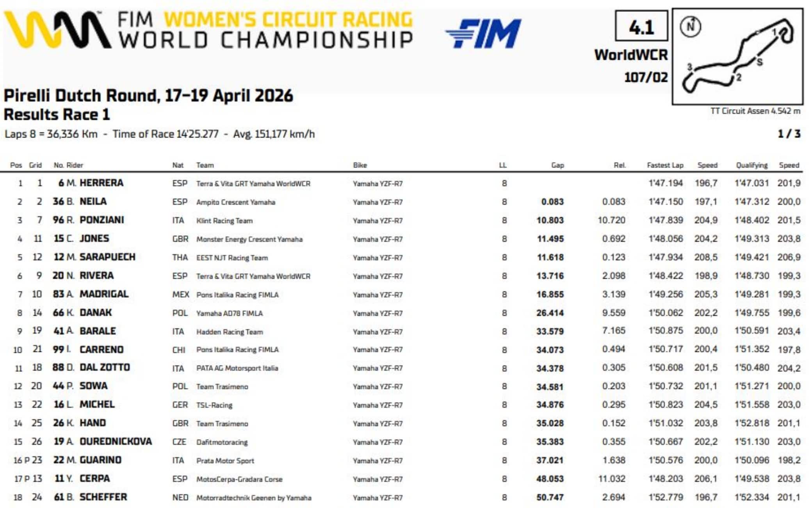Click the page indicator '1 / 3'

pyautogui.click(x=789, y=134)
